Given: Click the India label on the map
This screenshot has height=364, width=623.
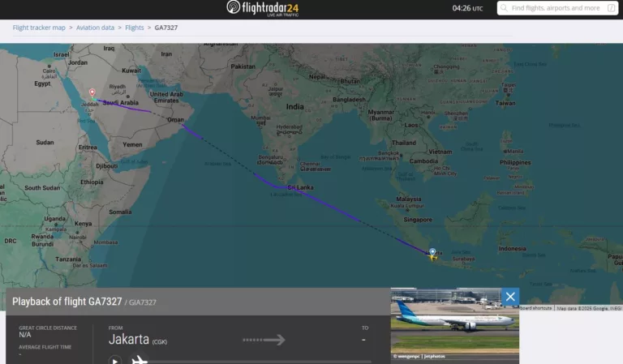Looking at the screenshot, I should point(294,107).
